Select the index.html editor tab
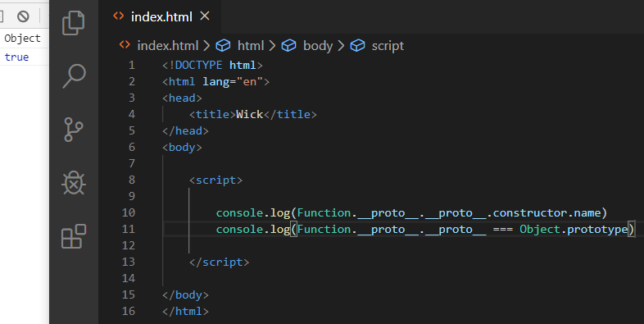The height and width of the screenshot is (324, 644). click(x=160, y=17)
